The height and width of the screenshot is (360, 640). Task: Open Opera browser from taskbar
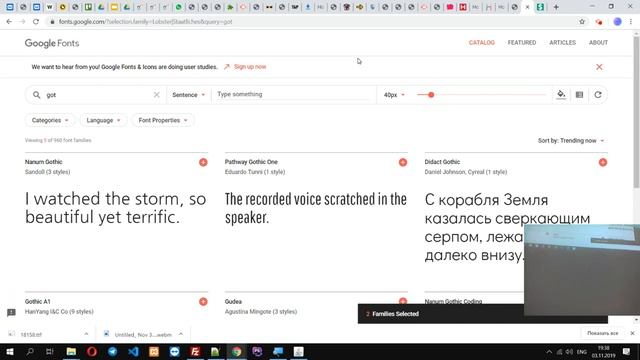(92, 351)
